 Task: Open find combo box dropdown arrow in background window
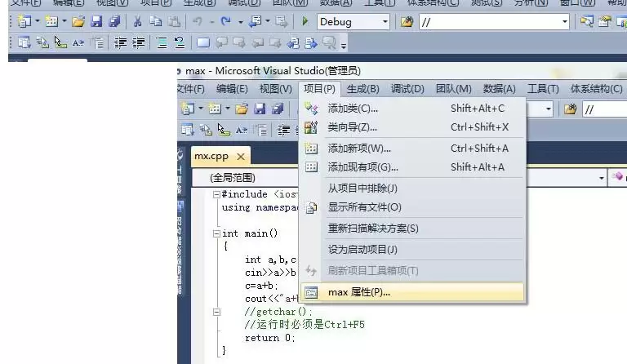565,21
